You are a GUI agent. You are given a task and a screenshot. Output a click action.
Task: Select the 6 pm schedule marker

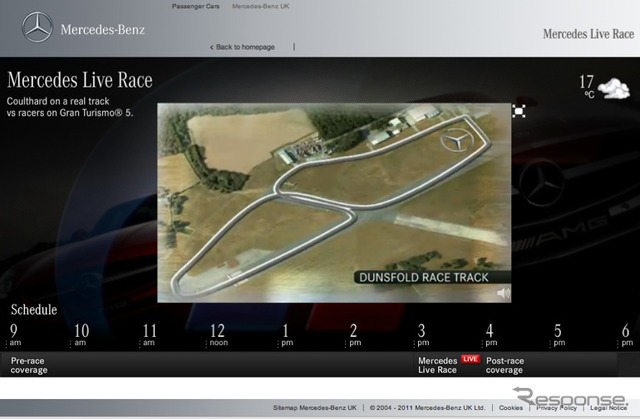pos(626,335)
